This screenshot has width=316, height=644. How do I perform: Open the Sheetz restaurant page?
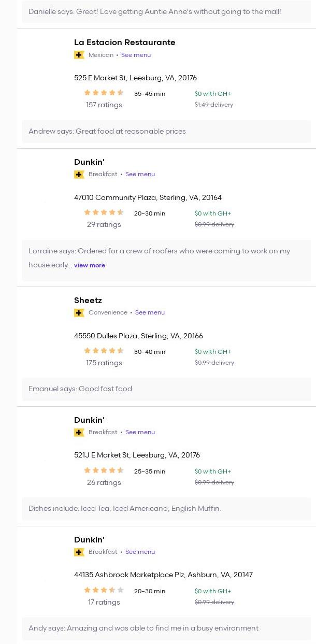(88, 300)
